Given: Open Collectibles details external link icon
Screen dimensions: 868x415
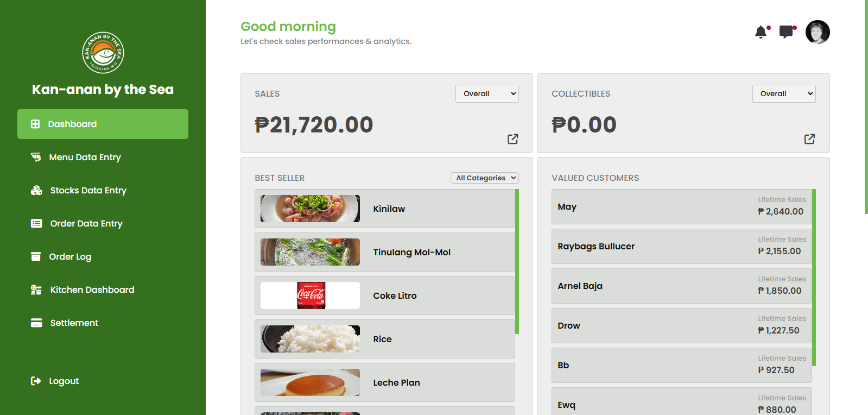Looking at the screenshot, I should 809,139.
